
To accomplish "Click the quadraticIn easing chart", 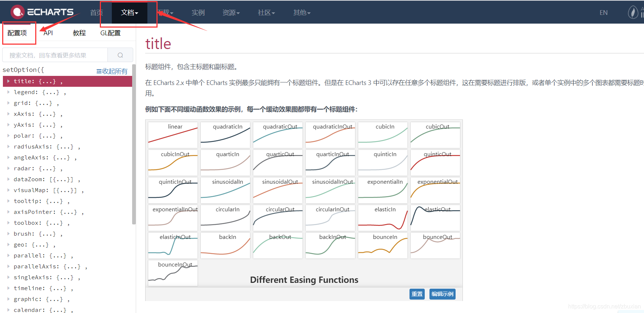I will [x=225, y=135].
